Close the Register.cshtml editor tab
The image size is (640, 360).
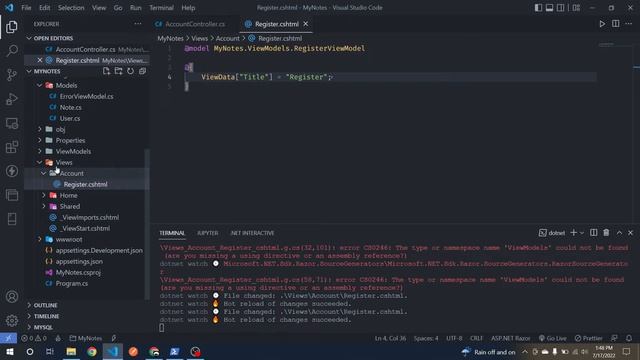point(306,24)
